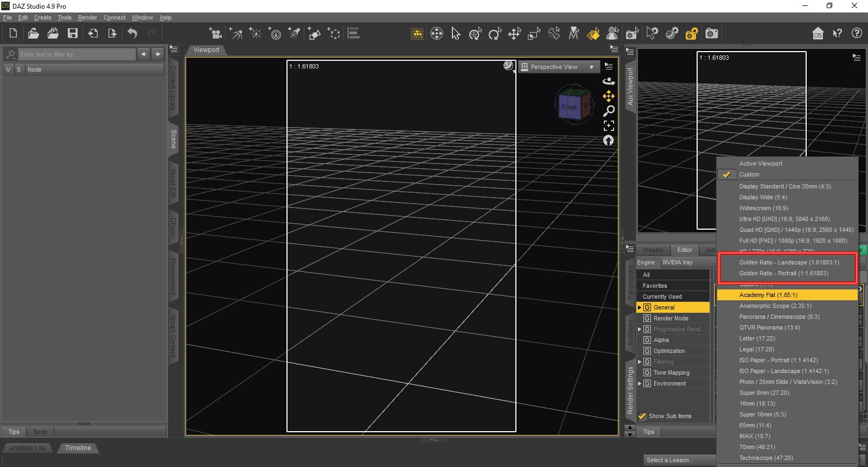The height and width of the screenshot is (467, 868).
Task: Switch to the Timeline tab
Action: (78, 448)
